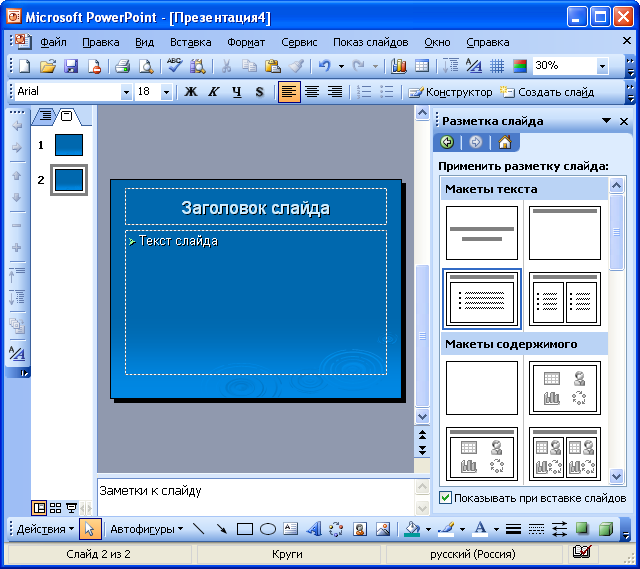Align text left
The width and height of the screenshot is (640, 569).
click(289, 91)
